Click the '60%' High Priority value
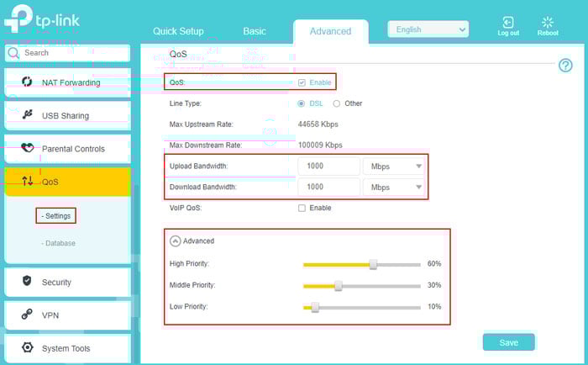Image resolution: width=588 pixels, height=365 pixels. tap(434, 264)
